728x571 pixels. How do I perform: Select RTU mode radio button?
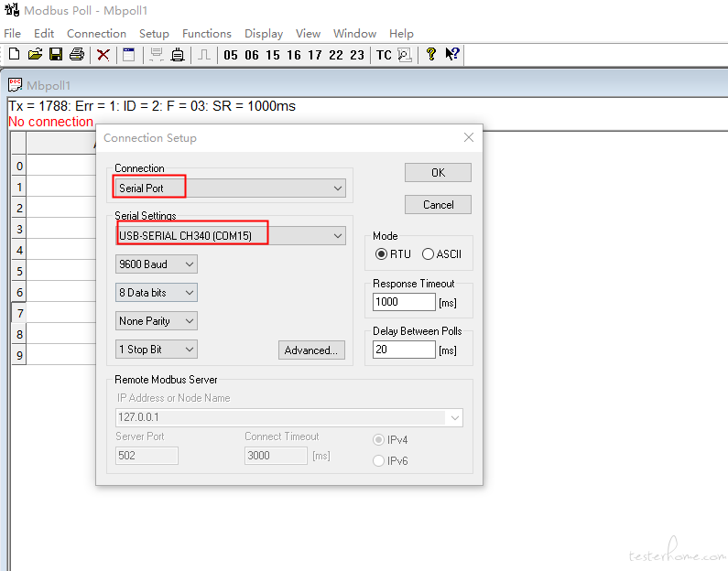(381, 254)
